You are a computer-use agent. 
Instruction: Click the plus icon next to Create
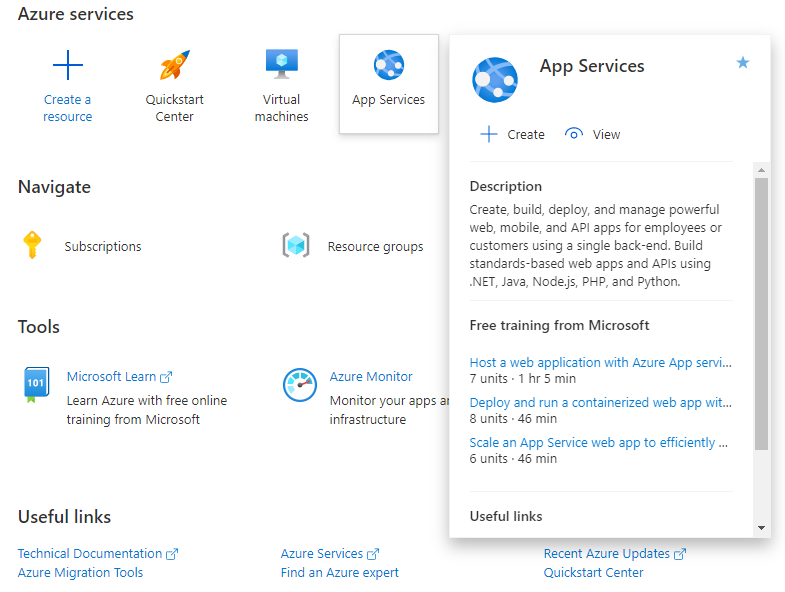coord(489,134)
